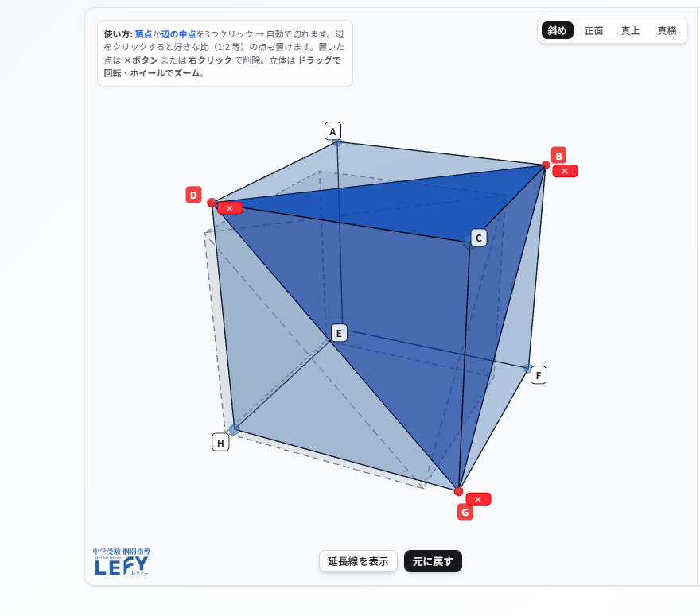Click the red dot at vertex G
Screen dimensions: 700x616
pyautogui.click(x=458, y=491)
